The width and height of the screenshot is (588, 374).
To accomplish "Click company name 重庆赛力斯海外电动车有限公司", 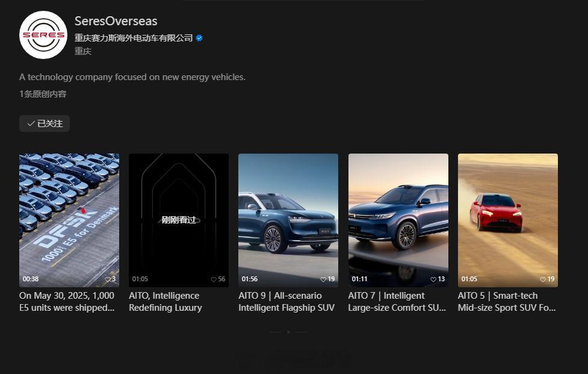I will tap(134, 38).
